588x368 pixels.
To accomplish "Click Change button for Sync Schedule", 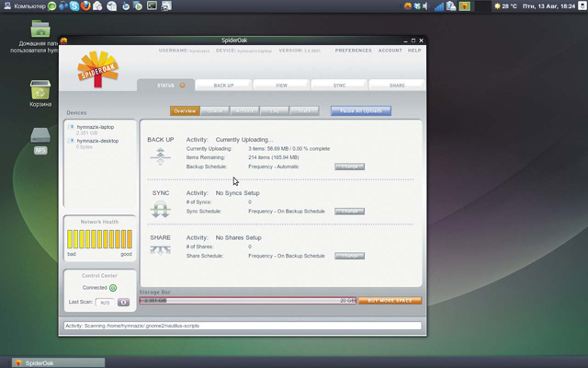I will coord(349,212).
